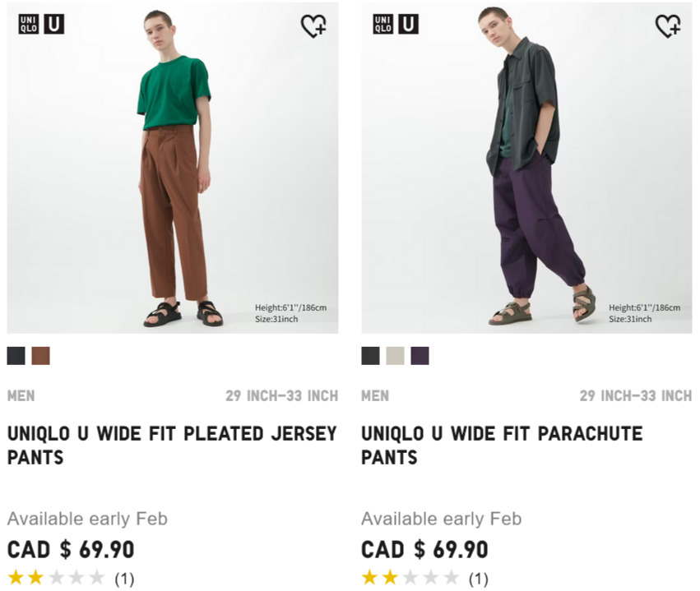Image resolution: width=700 pixels, height=591 pixels.
Task: Click Uniqlo U badge on parachute pants image
Action: 409,24
